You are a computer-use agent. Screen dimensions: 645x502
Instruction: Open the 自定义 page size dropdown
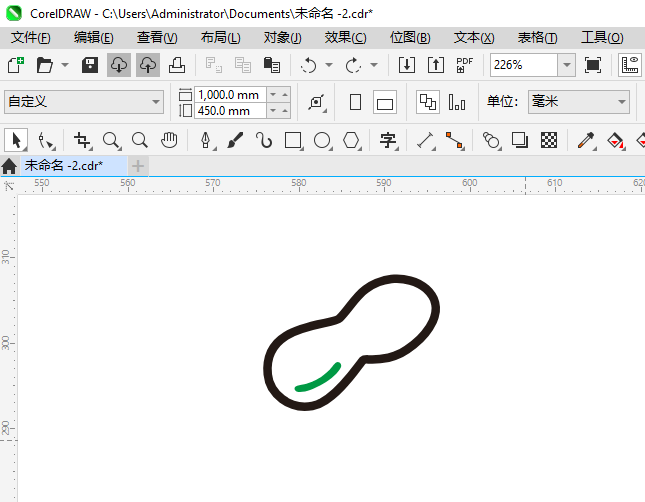(x=84, y=102)
